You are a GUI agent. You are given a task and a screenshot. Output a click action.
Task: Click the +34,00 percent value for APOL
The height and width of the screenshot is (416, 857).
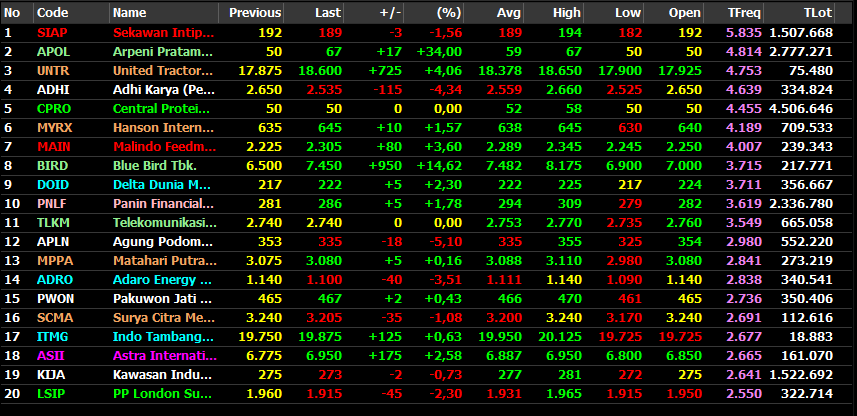click(439, 52)
